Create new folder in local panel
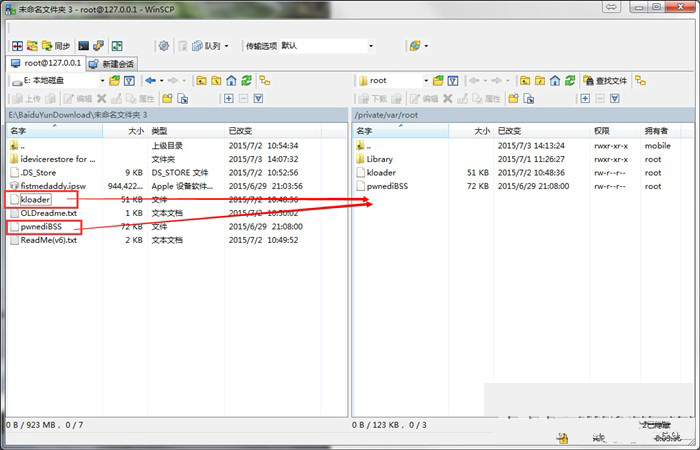The image size is (700, 450). click(x=167, y=98)
